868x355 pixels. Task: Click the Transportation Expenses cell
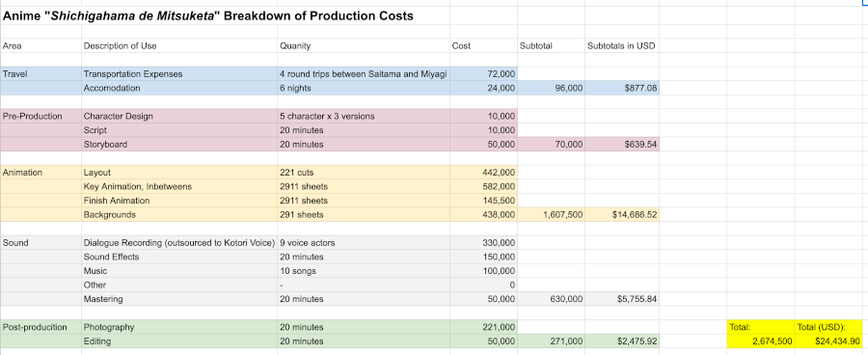point(179,73)
